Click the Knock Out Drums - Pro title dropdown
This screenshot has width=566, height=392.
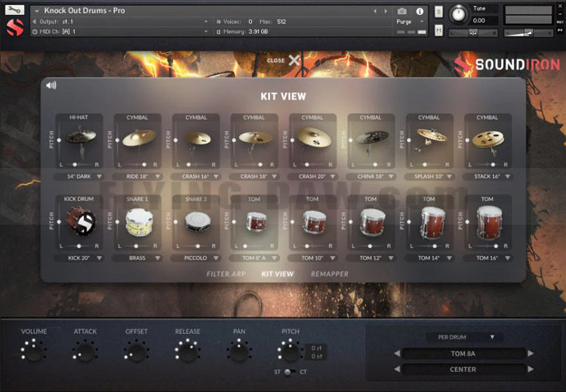click(36, 11)
